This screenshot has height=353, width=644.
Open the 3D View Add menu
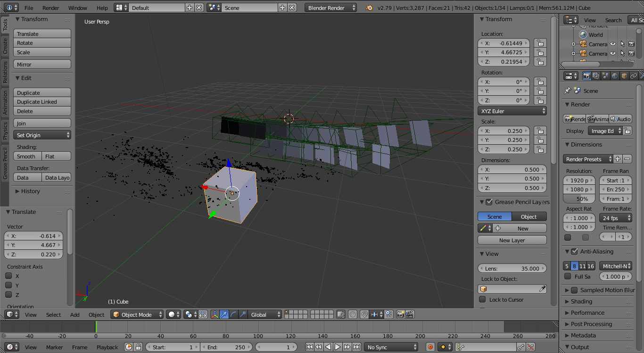75,314
